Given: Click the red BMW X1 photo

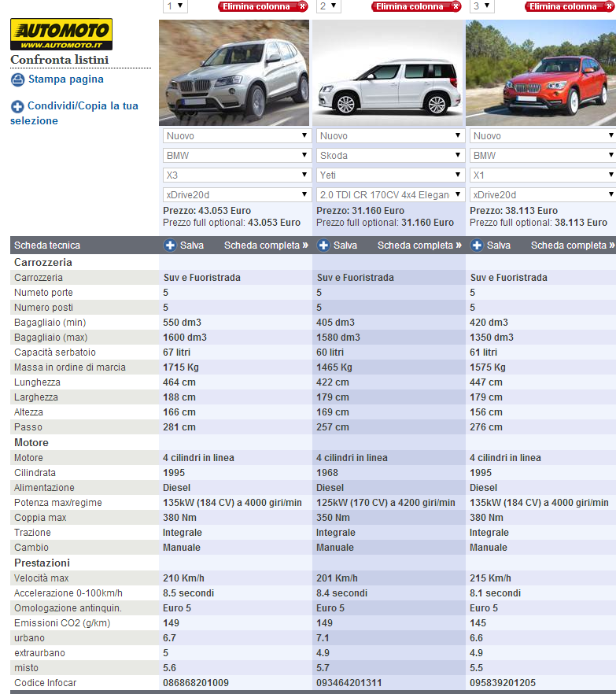Looking at the screenshot, I should click(540, 72).
